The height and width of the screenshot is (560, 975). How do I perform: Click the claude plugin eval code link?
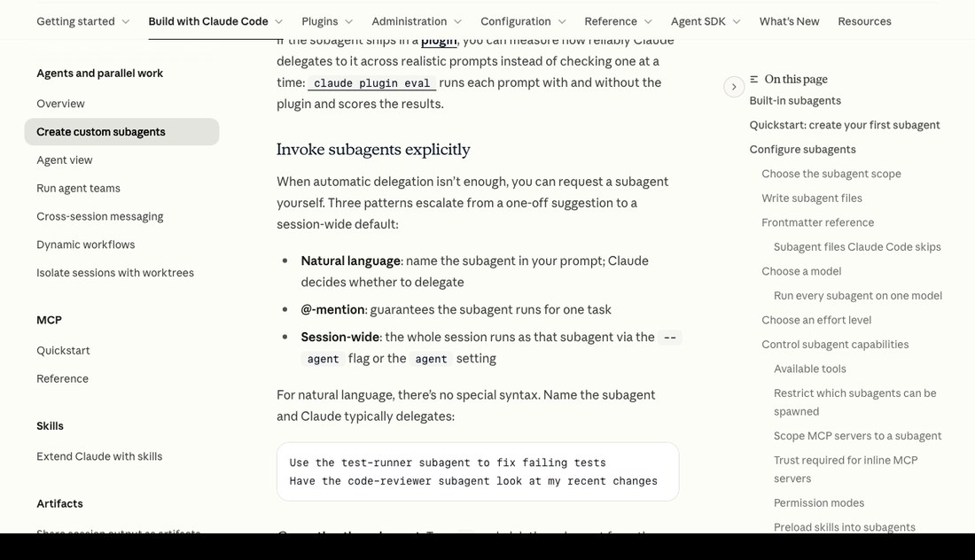[x=372, y=82]
